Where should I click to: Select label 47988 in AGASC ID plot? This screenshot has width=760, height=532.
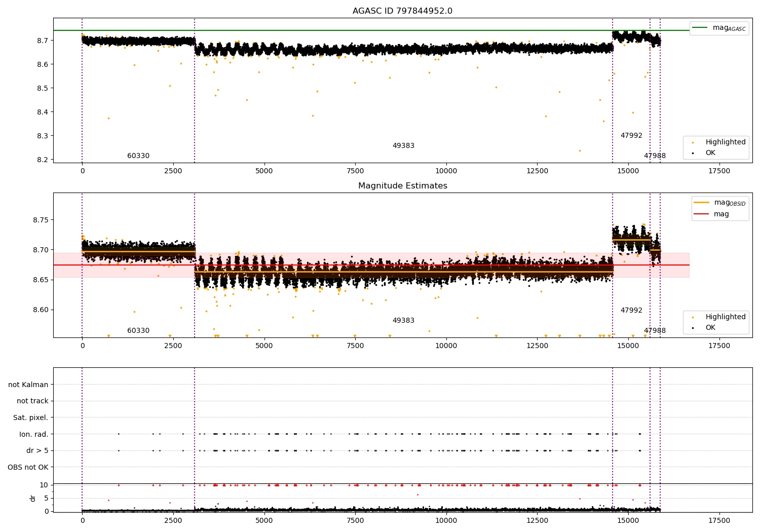pyautogui.click(x=655, y=156)
